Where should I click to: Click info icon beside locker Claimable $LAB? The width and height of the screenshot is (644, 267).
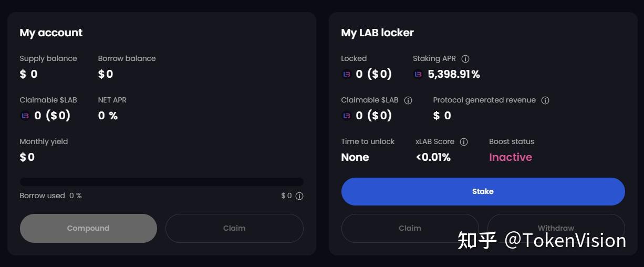[x=408, y=100]
